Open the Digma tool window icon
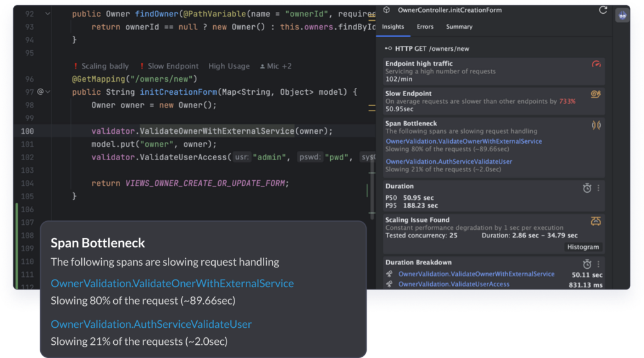644x358 pixels. pyautogui.click(x=622, y=16)
